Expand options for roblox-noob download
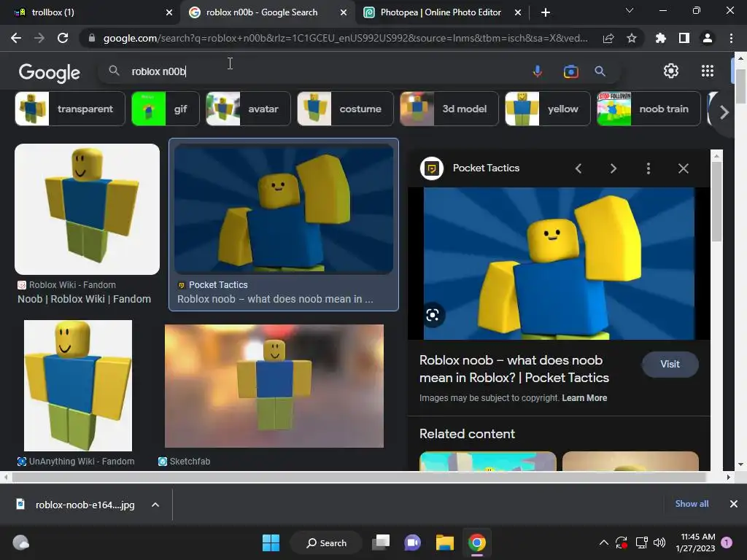Viewport: 747px width, 560px height. (x=155, y=505)
